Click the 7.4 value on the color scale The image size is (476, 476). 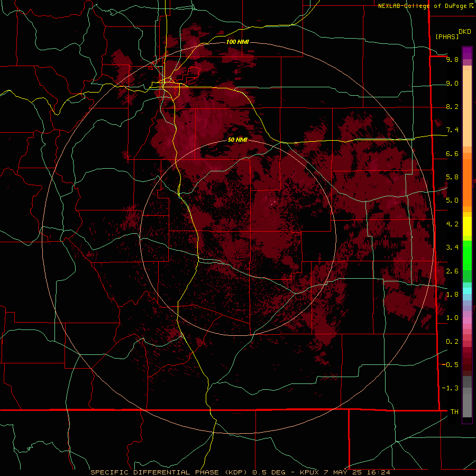(x=452, y=130)
